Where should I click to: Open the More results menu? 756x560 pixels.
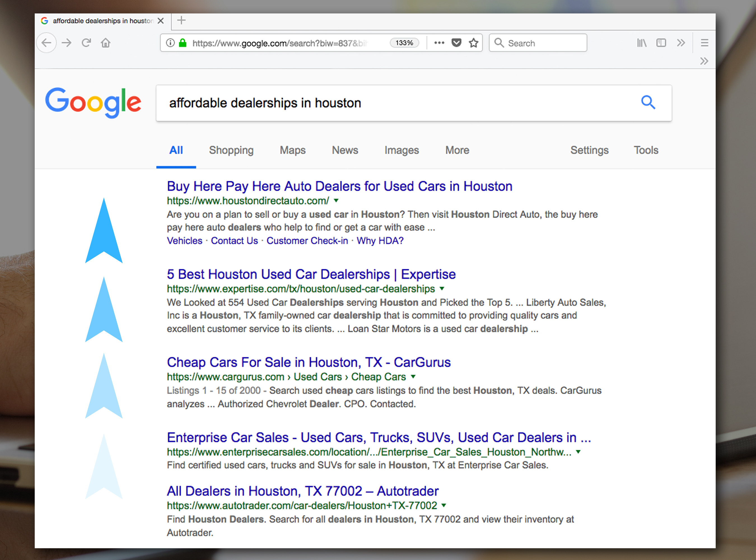pyautogui.click(x=457, y=150)
